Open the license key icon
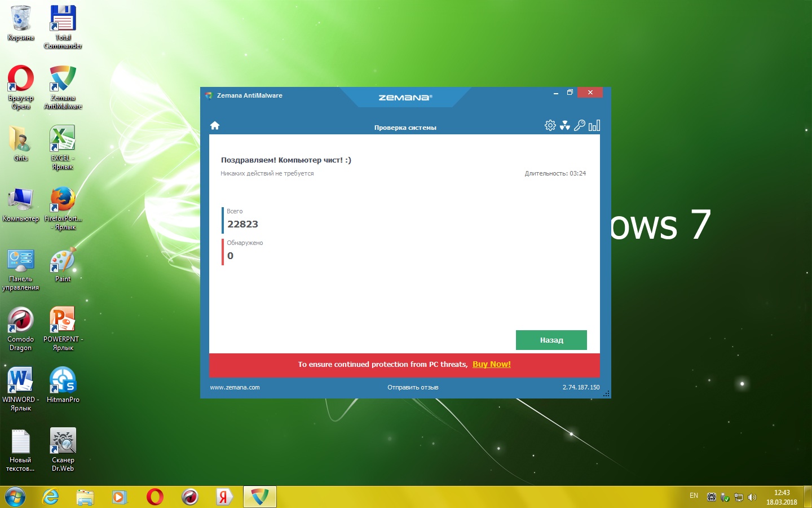Screen dimensions: 812x508 (x=580, y=125)
